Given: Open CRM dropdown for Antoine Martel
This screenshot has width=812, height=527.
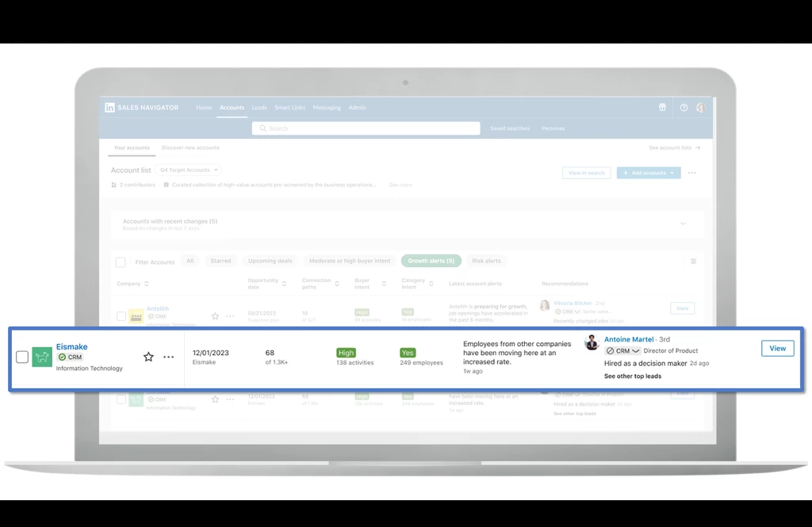Looking at the screenshot, I should tap(622, 351).
